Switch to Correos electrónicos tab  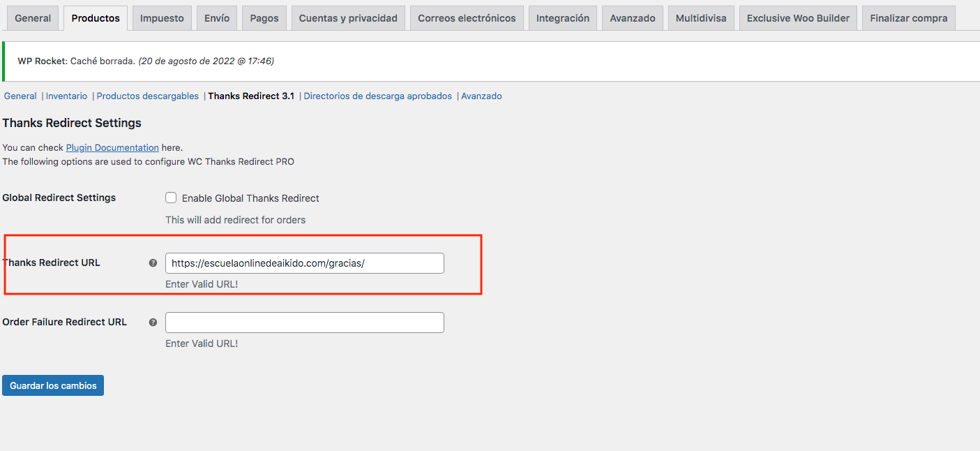coord(467,18)
